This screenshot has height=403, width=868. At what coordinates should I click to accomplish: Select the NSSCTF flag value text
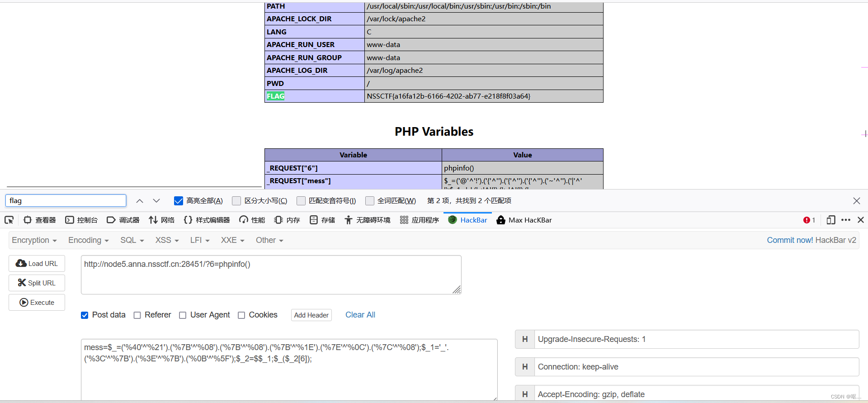[x=448, y=96]
